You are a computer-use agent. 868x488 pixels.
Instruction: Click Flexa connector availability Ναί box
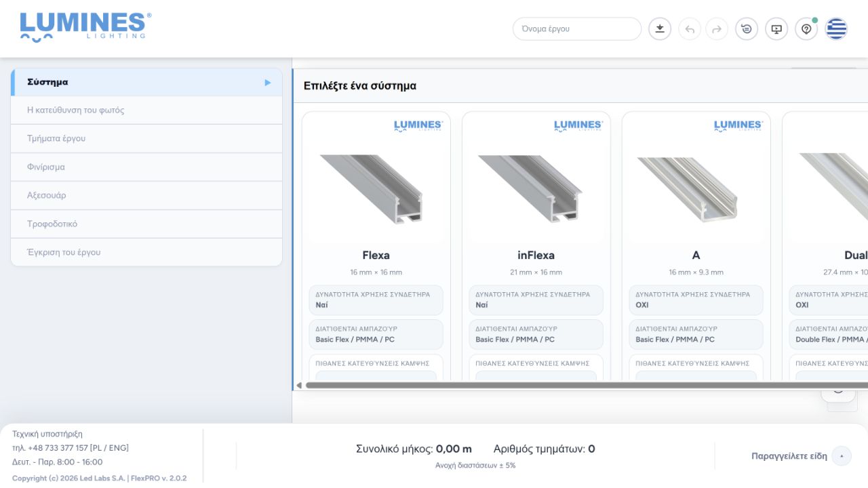(376, 300)
